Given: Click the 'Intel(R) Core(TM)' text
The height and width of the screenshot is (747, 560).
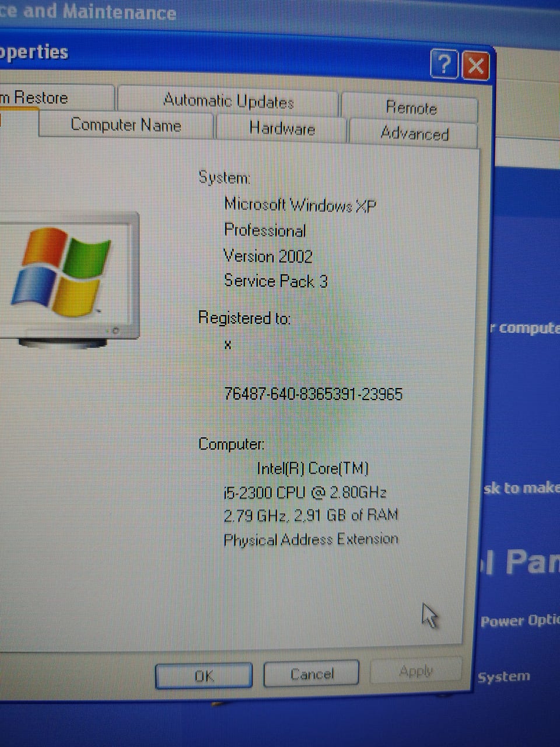Looking at the screenshot, I should 313,469.
